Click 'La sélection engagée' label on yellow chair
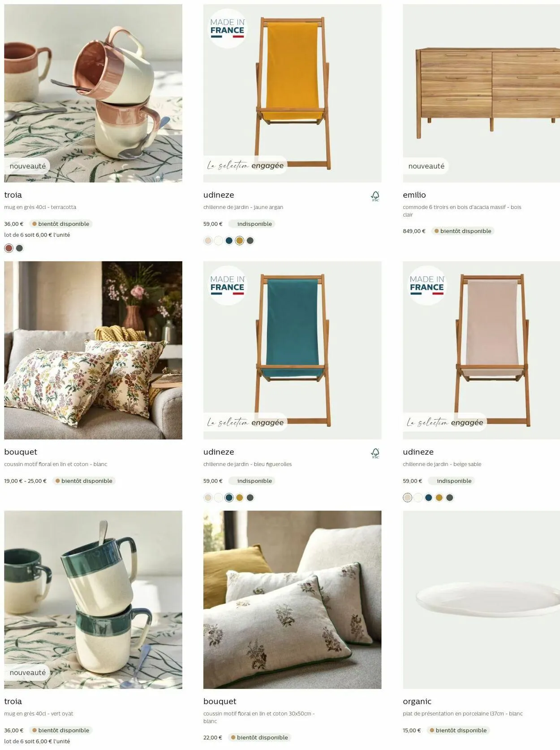Screen dimensions: 560x750 (245, 165)
